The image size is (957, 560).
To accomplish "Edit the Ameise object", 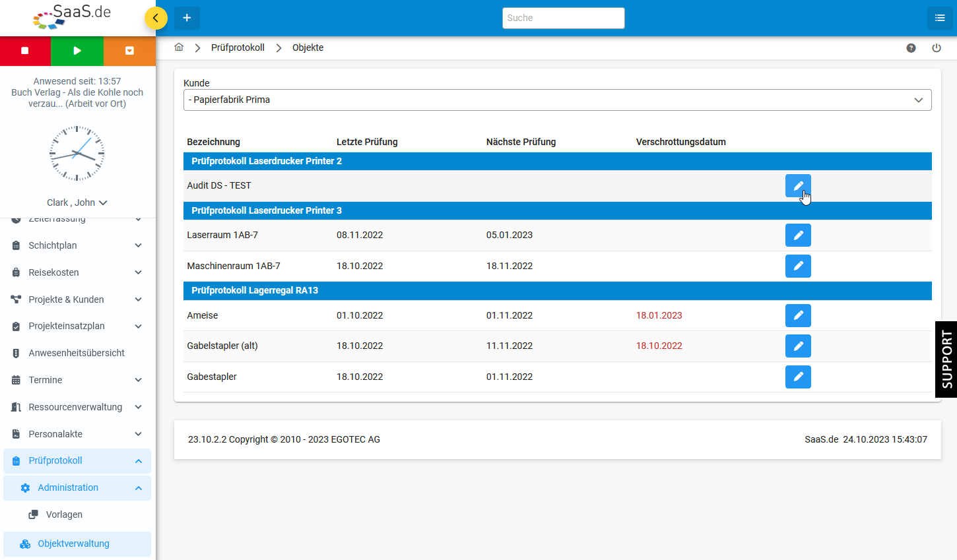I will pos(798,315).
